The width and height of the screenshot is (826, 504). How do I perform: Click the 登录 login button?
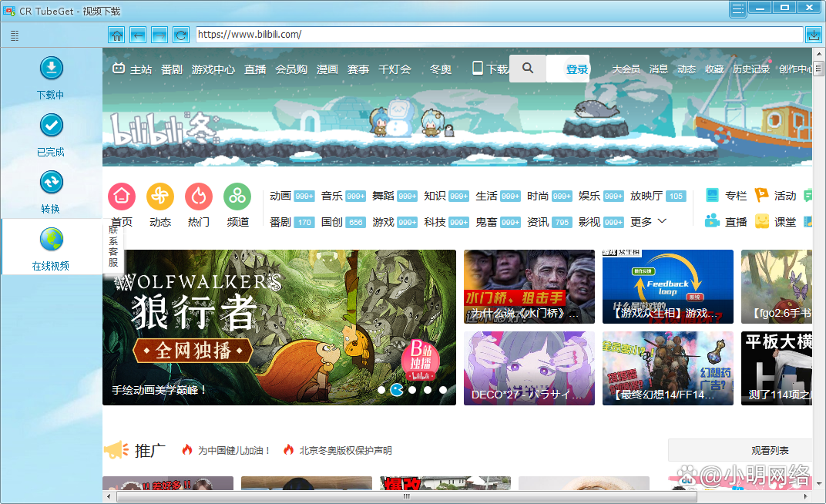pyautogui.click(x=576, y=69)
